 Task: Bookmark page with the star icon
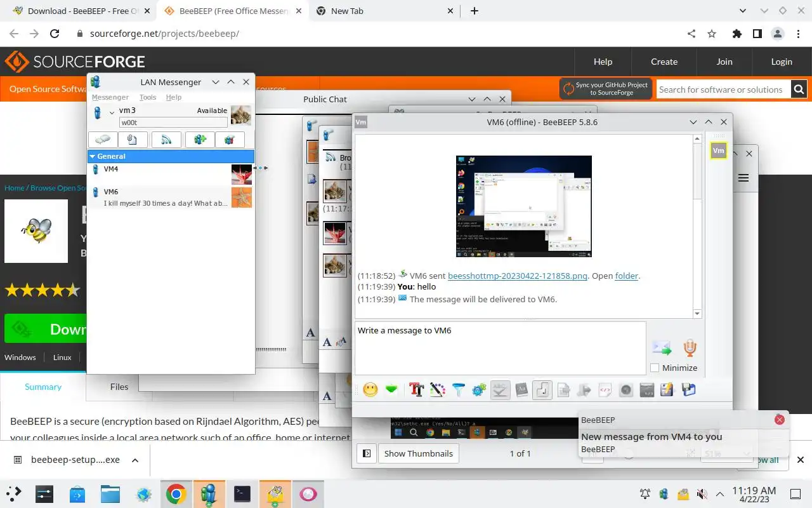tap(712, 34)
